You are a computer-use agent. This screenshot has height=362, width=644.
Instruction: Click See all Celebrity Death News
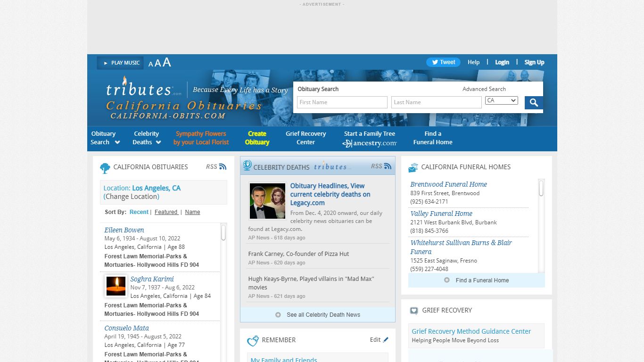click(318, 314)
